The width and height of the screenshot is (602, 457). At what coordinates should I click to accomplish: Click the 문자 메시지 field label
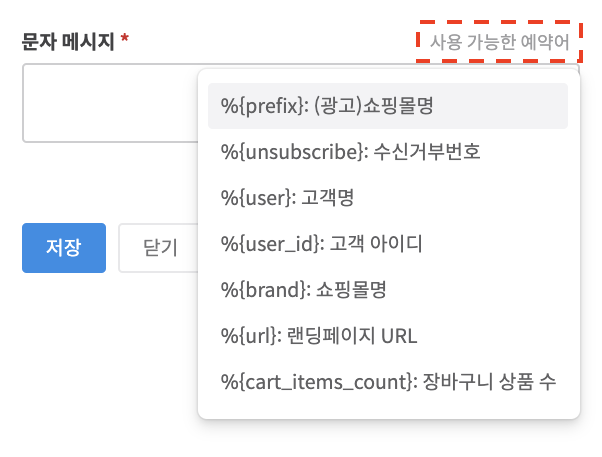pyautogui.click(x=69, y=42)
